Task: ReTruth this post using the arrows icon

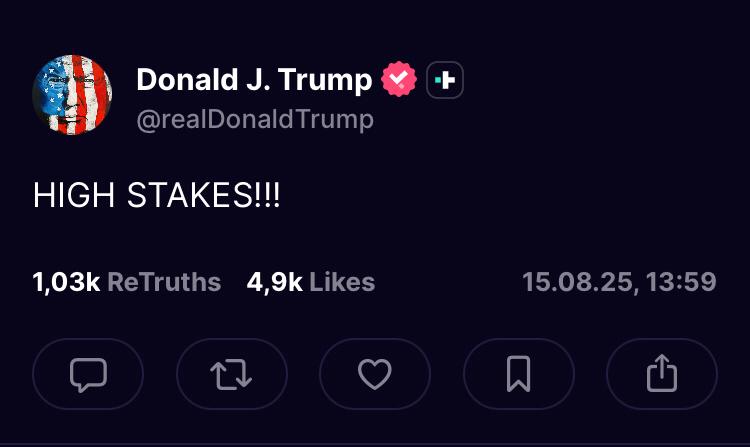Action: (x=231, y=375)
